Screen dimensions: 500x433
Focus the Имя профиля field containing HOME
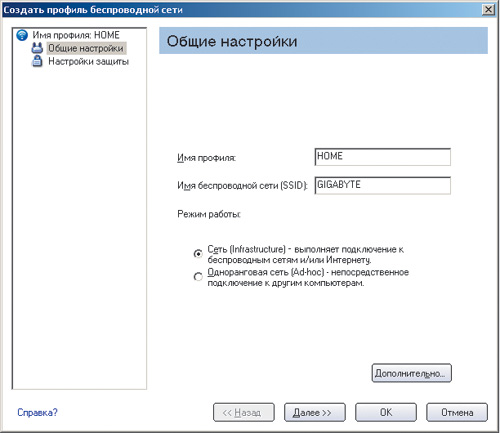pyautogui.click(x=383, y=157)
